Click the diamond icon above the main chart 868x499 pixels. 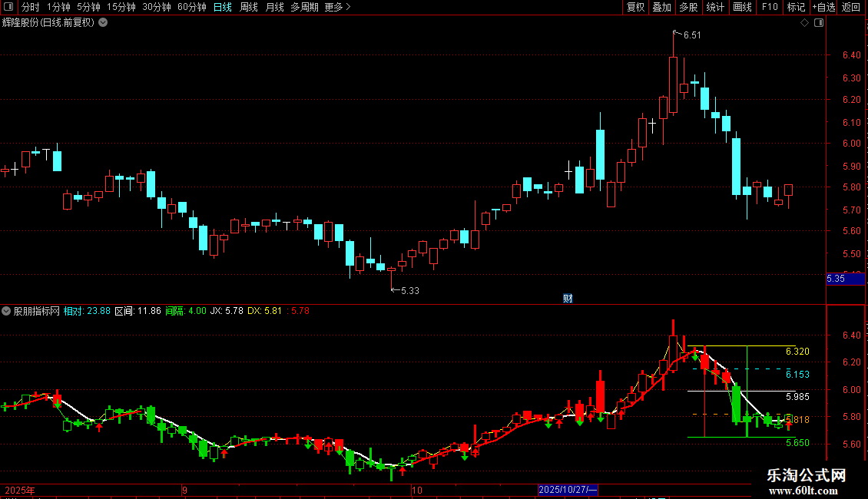tap(805, 23)
